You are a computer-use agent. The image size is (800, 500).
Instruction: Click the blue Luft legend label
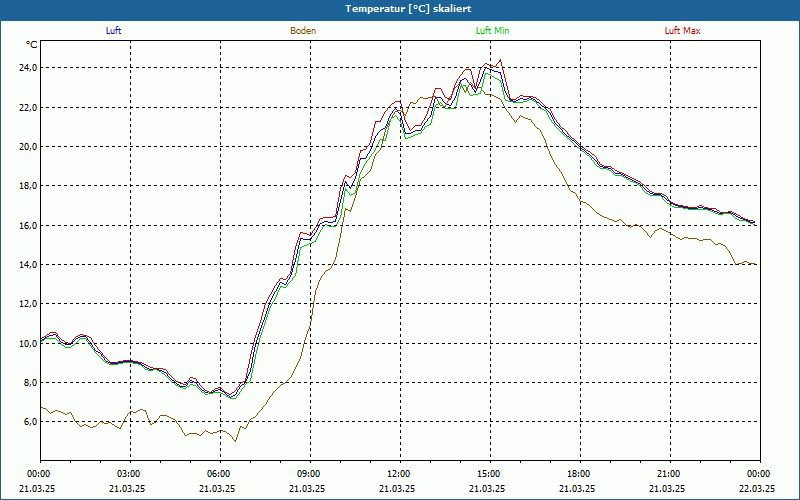pos(113,31)
